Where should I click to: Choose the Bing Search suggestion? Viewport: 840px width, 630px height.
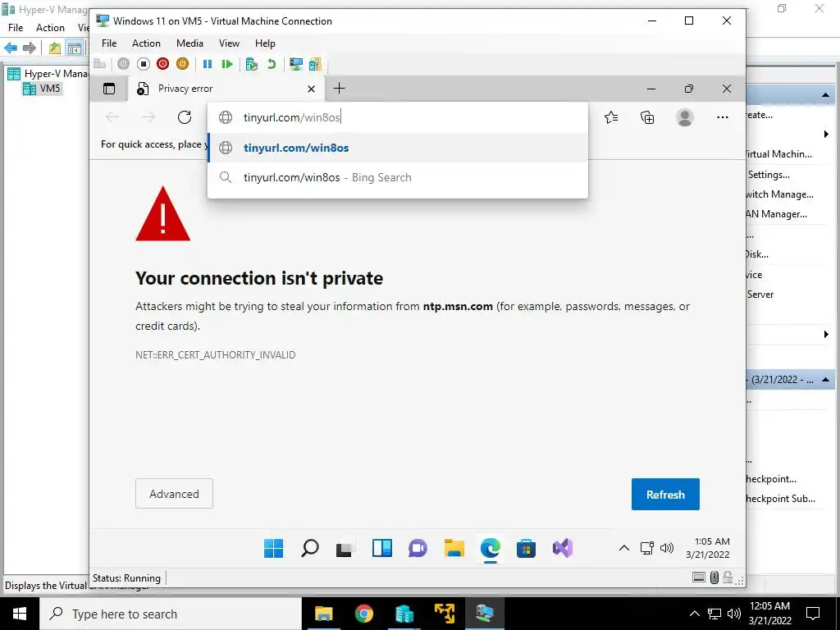pos(398,177)
